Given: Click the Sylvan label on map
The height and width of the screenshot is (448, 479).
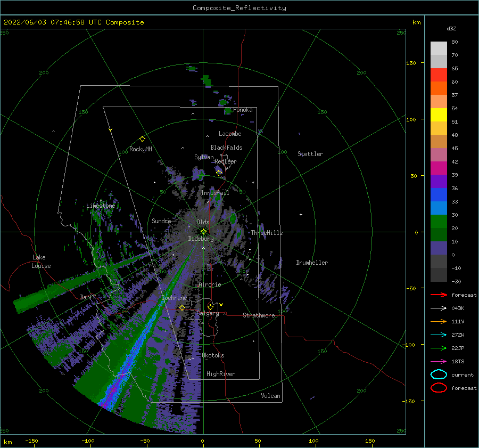Looking at the screenshot, I should pyautogui.click(x=204, y=157).
